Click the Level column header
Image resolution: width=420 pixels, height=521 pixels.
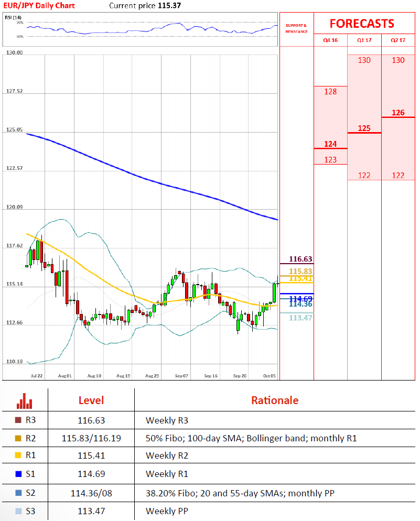91,400
